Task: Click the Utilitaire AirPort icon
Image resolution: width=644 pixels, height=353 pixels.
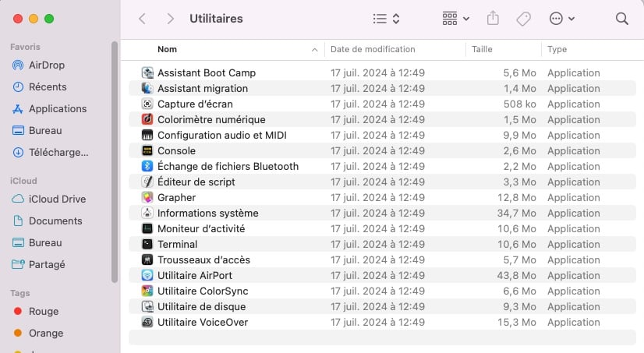Action: 147,275
